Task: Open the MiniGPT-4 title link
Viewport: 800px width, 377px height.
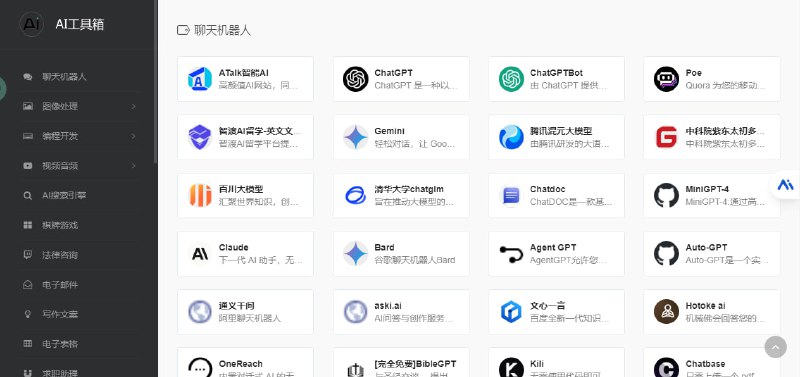Action: pos(707,189)
